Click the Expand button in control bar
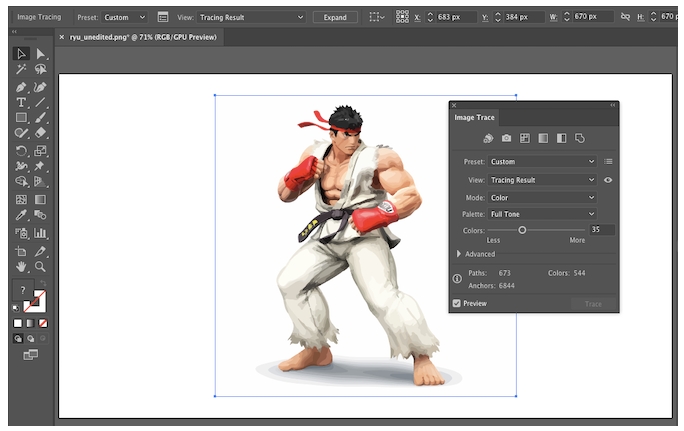Image resolution: width=684 pixels, height=431 pixels. (x=335, y=17)
